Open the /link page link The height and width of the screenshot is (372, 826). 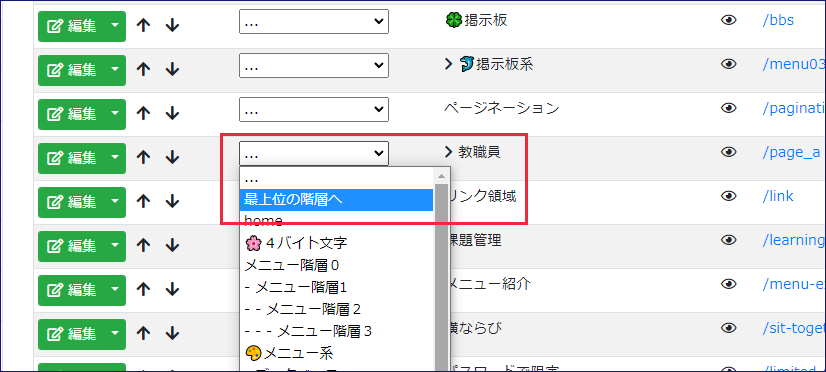coord(778,196)
